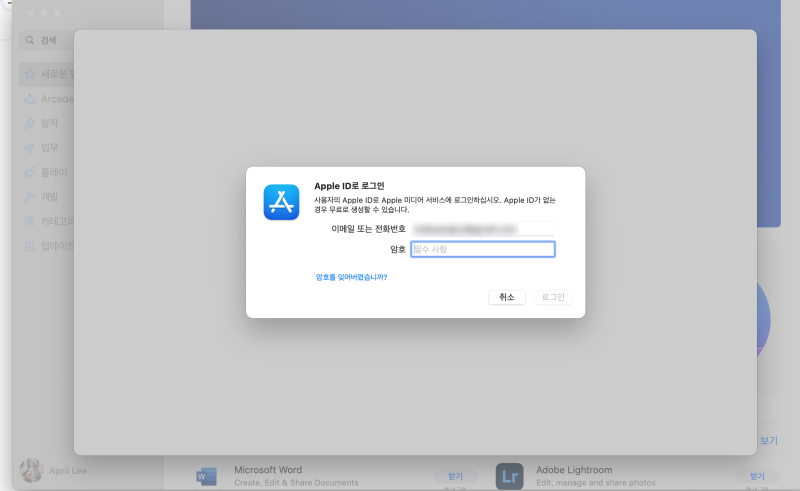Focus the 암호 password field
The width and height of the screenshot is (800, 491).
483,249
